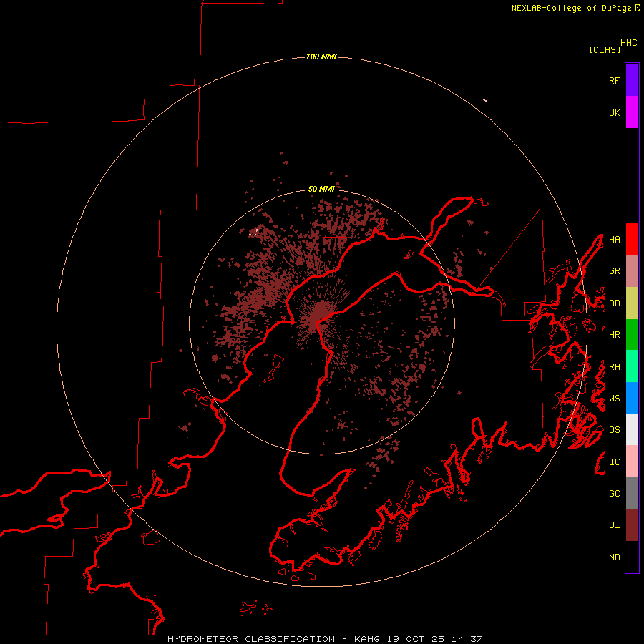Viewport: 644px width, 644px height.
Task: Click the HR legend label
Action: tap(614, 335)
